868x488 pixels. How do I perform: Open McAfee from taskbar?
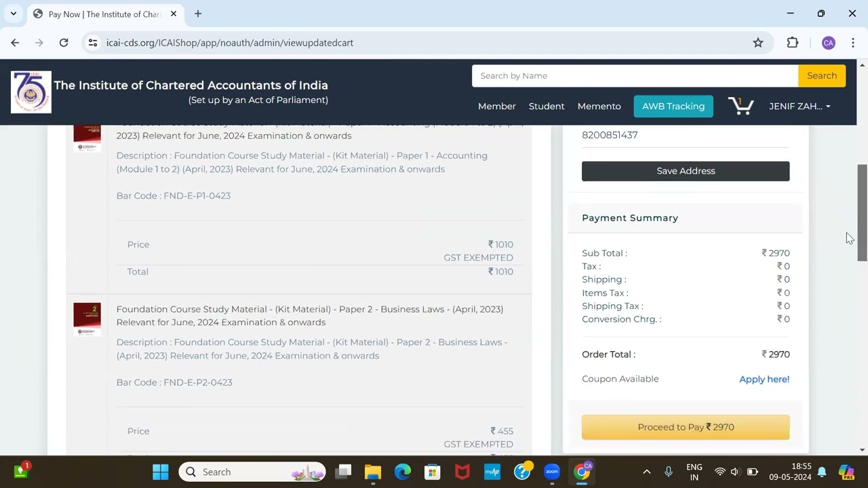pos(462,472)
